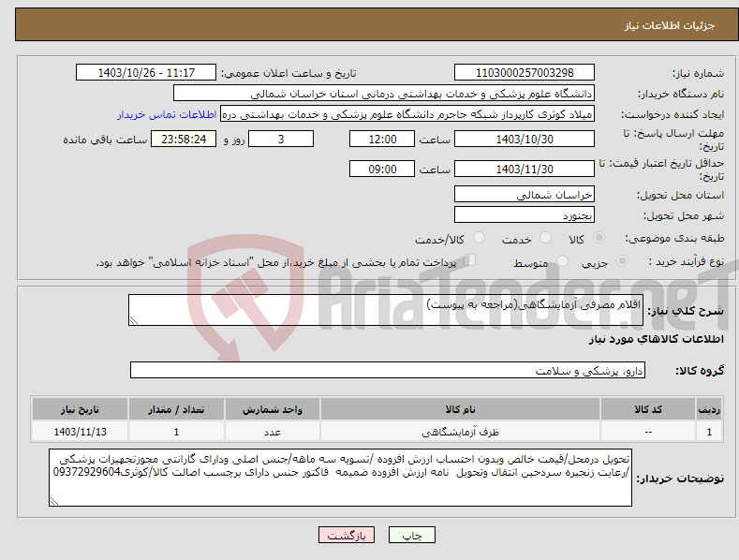The height and width of the screenshot is (560, 739).
Task: Click the کد کالا column header
Action: 648,409
